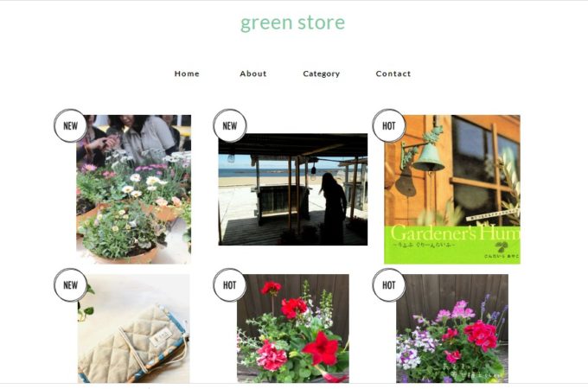Open the potted daisies workshop photo
The image size is (588, 389).
click(133, 189)
